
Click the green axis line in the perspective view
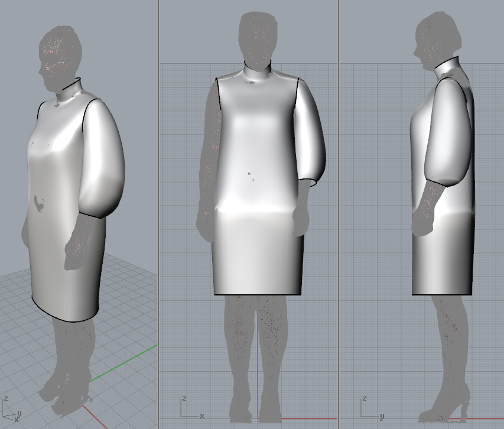(x=123, y=363)
